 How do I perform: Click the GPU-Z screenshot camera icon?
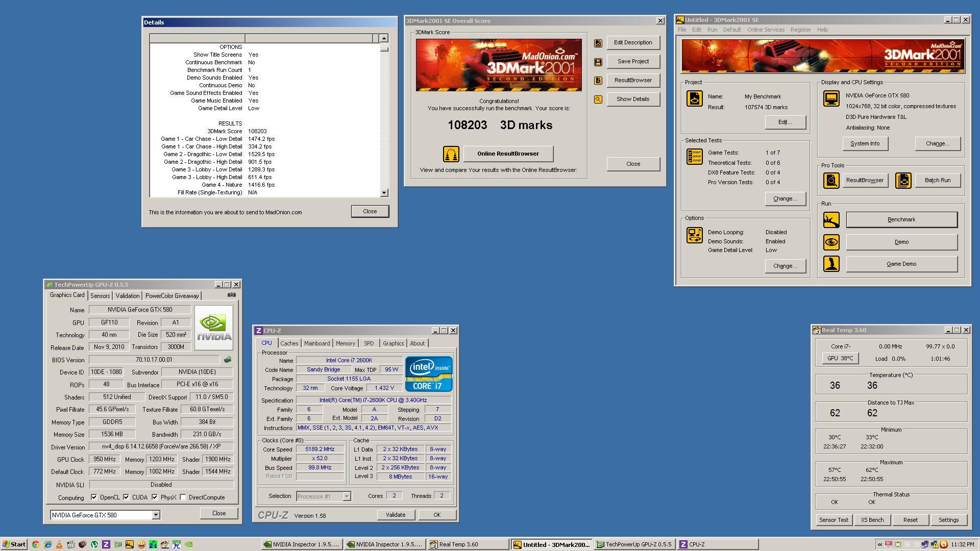click(232, 295)
